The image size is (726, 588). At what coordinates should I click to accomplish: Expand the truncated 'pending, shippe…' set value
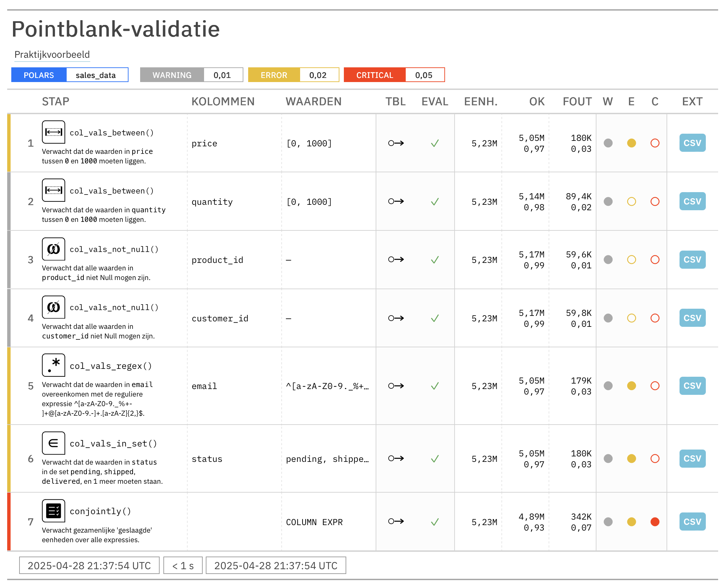click(x=327, y=459)
